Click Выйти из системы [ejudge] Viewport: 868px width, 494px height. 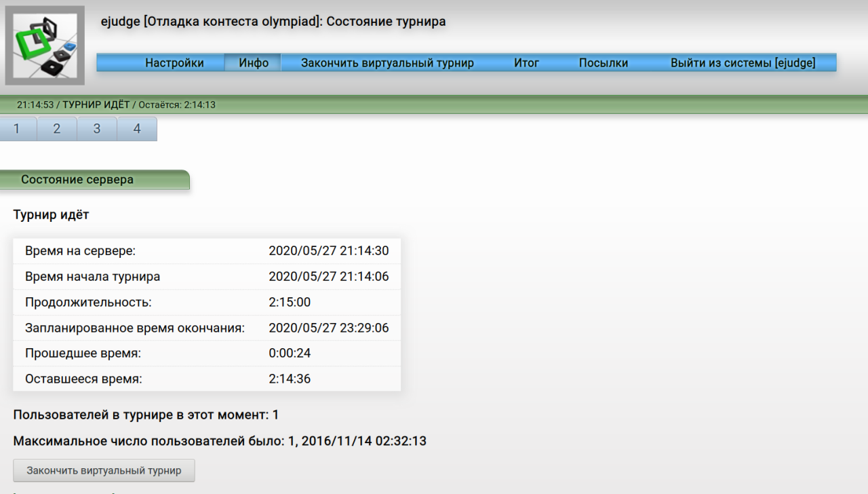(x=743, y=62)
